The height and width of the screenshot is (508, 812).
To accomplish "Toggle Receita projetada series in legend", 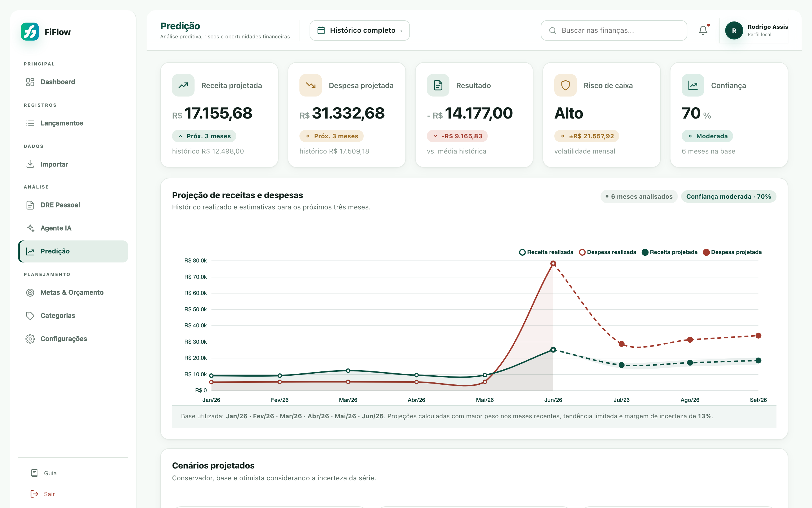I will (669, 252).
